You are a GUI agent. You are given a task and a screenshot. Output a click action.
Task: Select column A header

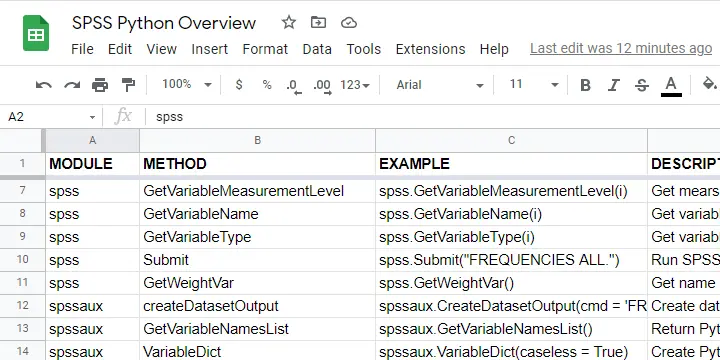pos(92,141)
